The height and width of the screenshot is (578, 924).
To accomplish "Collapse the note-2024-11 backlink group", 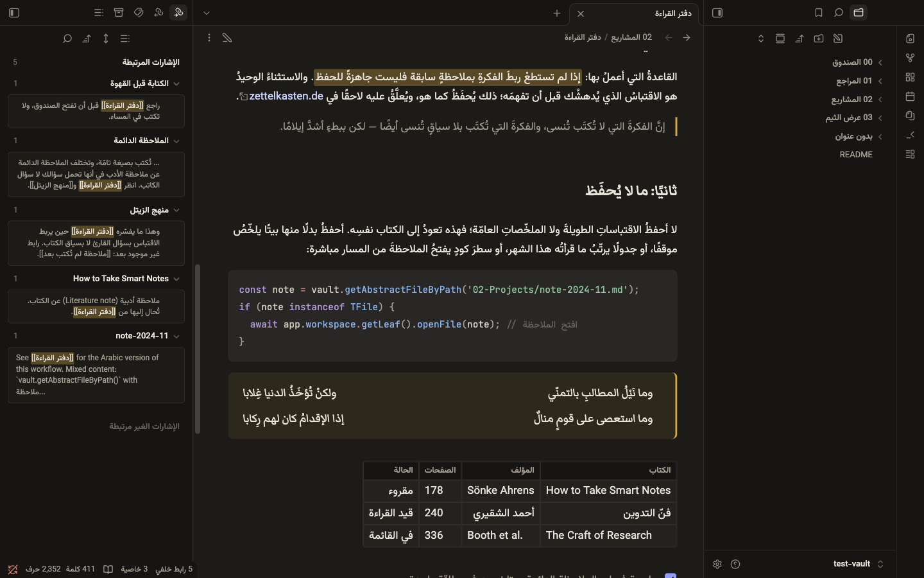I will pyautogui.click(x=176, y=336).
